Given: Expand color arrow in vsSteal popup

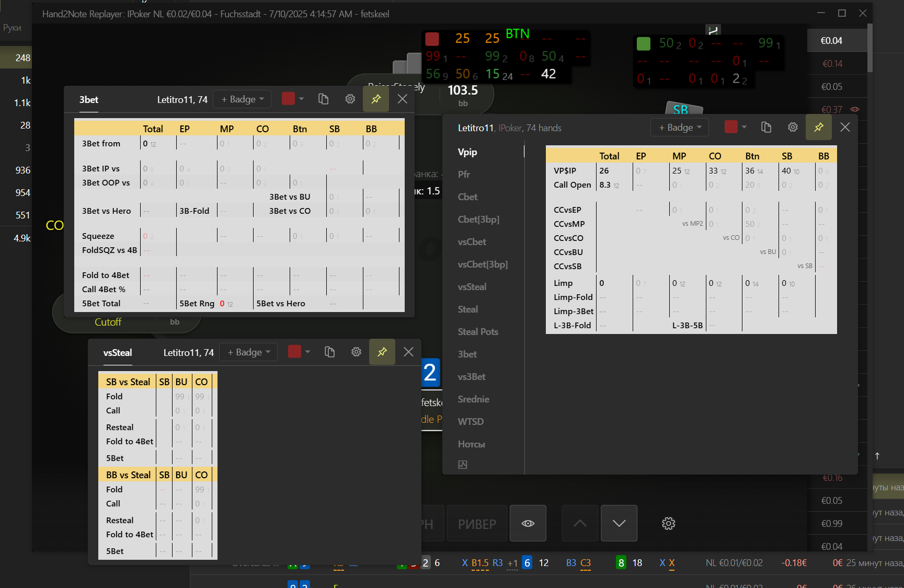Looking at the screenshot, I should [308, 352].
